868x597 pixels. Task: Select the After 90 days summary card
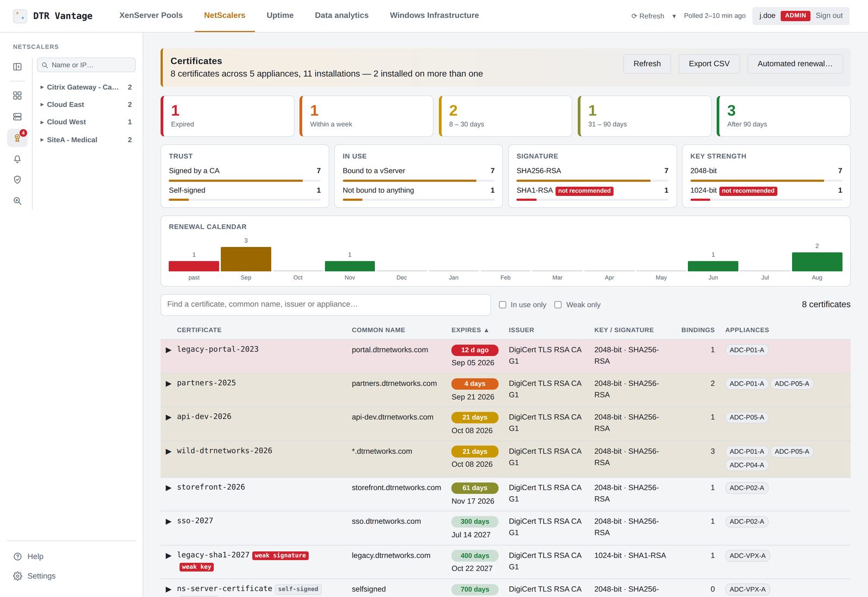point(783,116)
